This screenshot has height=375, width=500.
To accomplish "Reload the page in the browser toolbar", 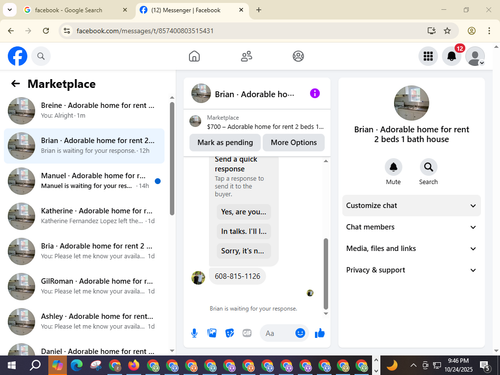I will 46,31.
